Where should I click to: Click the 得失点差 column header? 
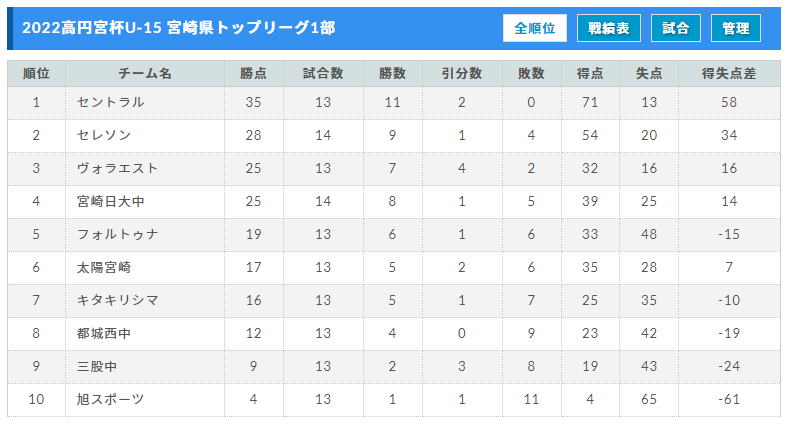[x=729, y=73]
